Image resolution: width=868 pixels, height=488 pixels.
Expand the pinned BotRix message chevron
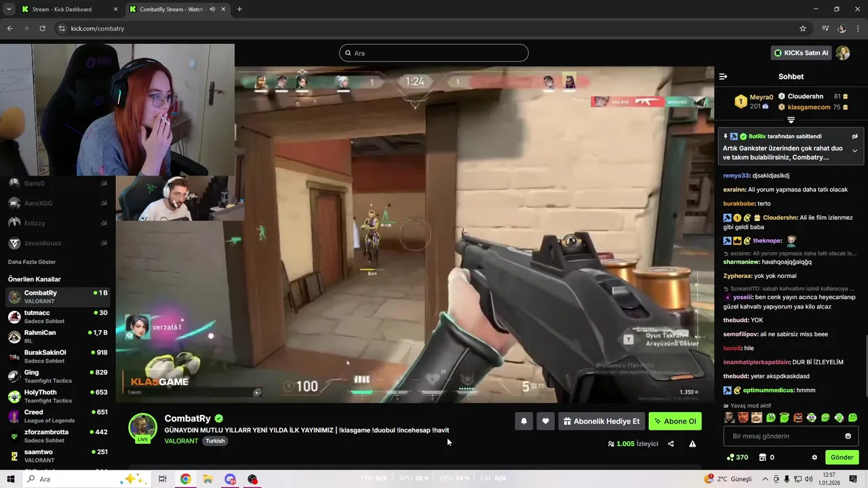pos(854,151)
